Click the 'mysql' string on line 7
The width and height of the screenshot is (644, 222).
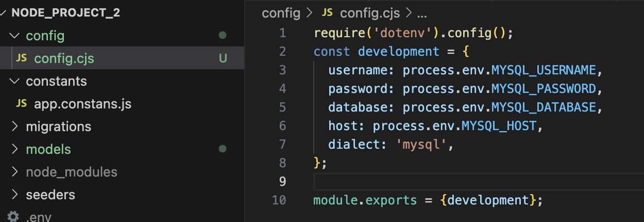pos(421,145)
